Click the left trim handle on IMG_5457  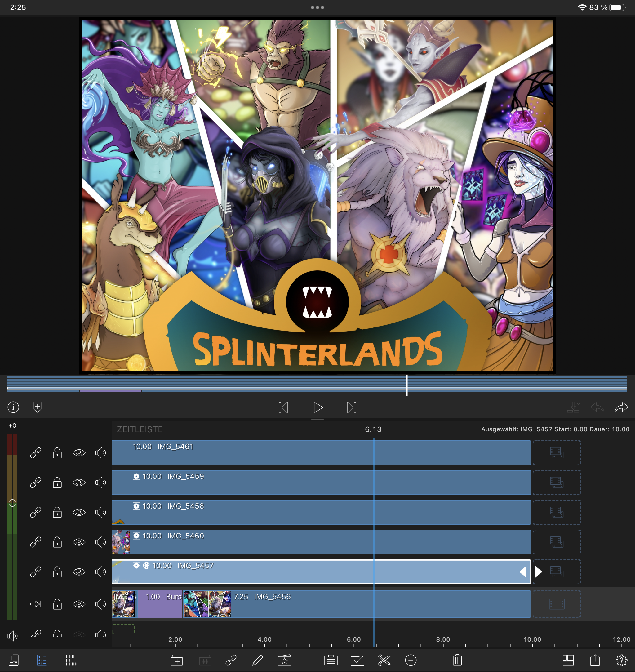(523, 572)
